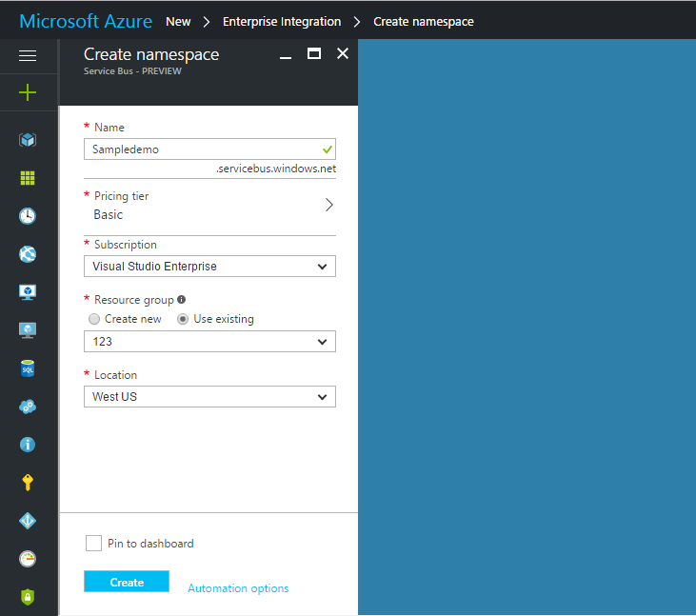
Task: Open SQL databases icon
Action: coord(28,368)
